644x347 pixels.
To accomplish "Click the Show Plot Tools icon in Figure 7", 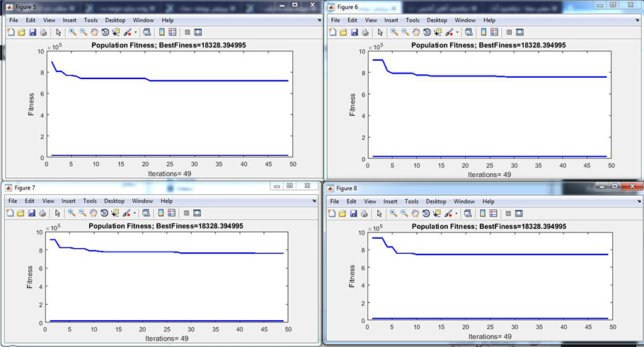I will 197,213.
